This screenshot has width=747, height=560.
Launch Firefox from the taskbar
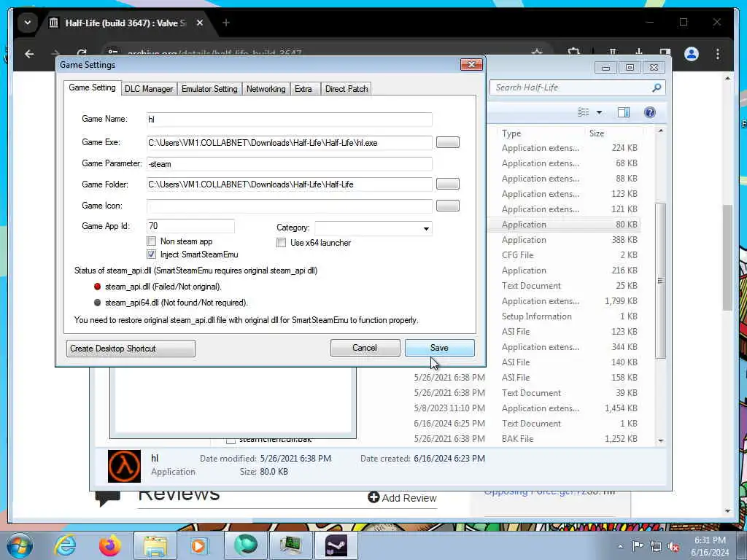pyautogui.click(x=109, y=545)
